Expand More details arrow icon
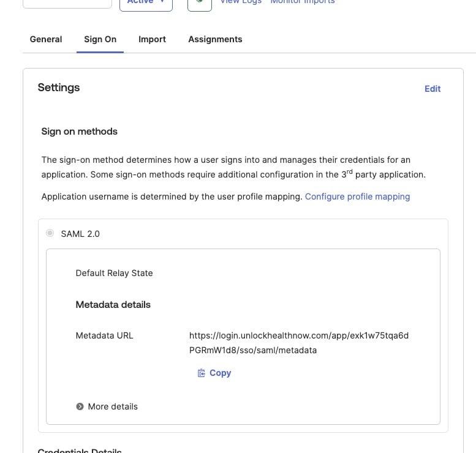The width and height of the screenshot is (476, 453). tap(80, 406)
